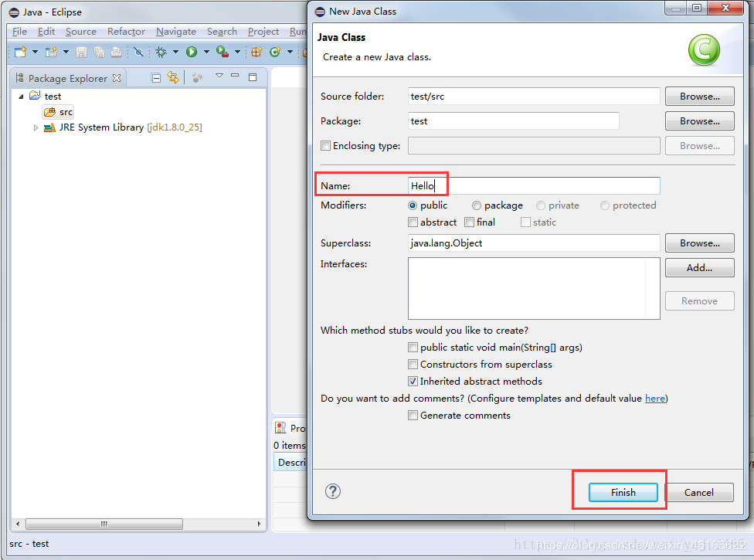Check Constructors from superclass option

point(413,364)
